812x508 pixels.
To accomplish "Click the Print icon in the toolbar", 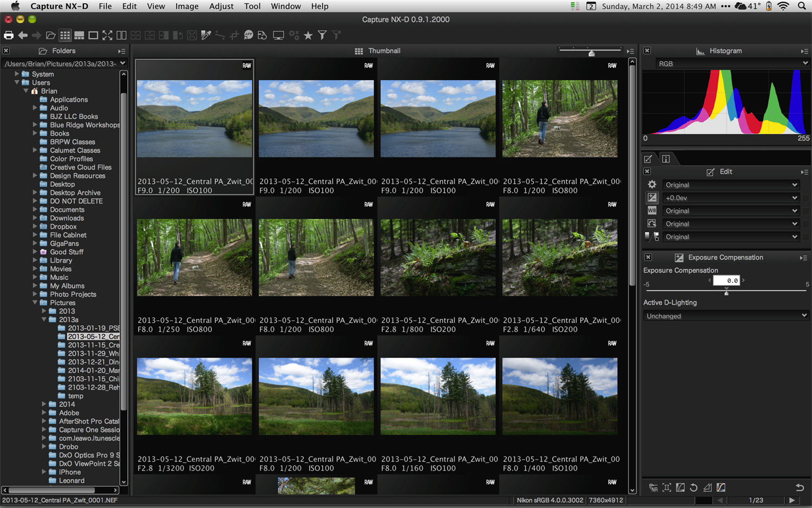I will click(x=9, y=35).
